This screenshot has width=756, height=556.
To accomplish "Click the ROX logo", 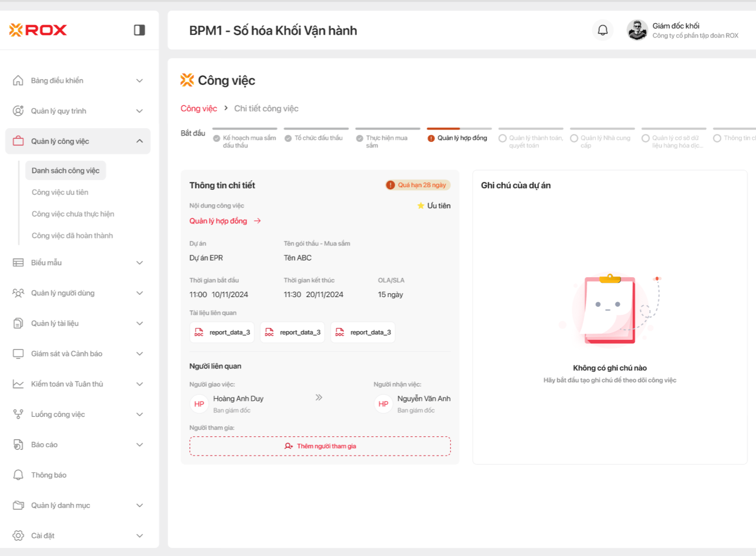I will point(38,30).
